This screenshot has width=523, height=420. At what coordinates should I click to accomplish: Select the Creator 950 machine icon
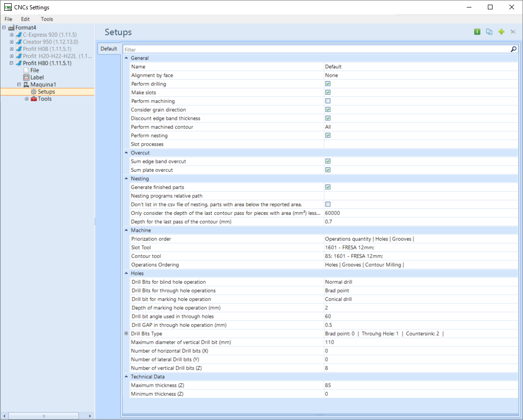coord(19,42)
